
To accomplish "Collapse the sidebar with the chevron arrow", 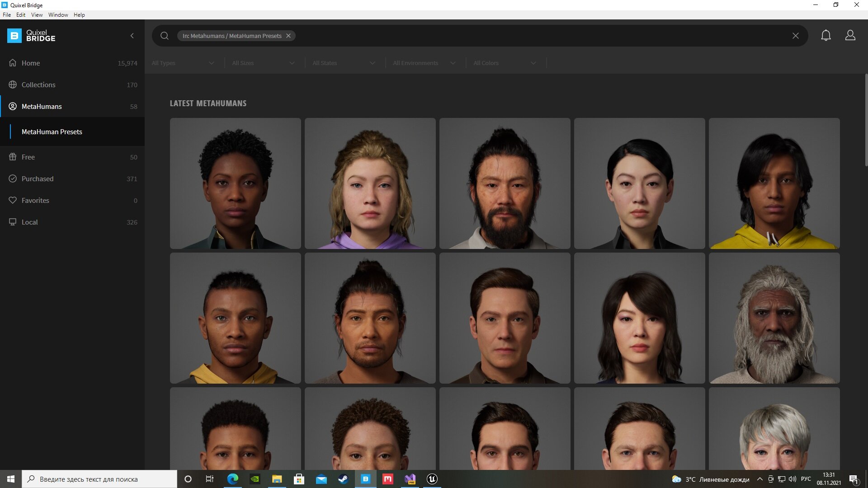I will coord(132,36).
